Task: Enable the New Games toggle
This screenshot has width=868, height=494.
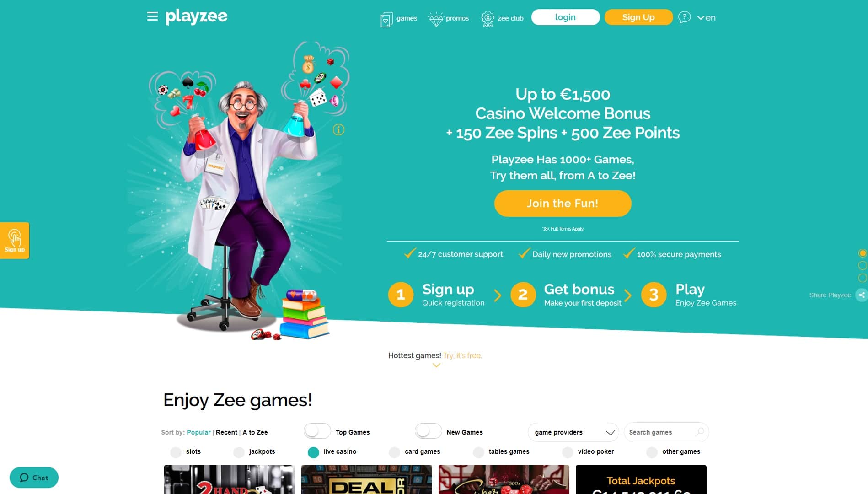Action: (x=428, y=431)
